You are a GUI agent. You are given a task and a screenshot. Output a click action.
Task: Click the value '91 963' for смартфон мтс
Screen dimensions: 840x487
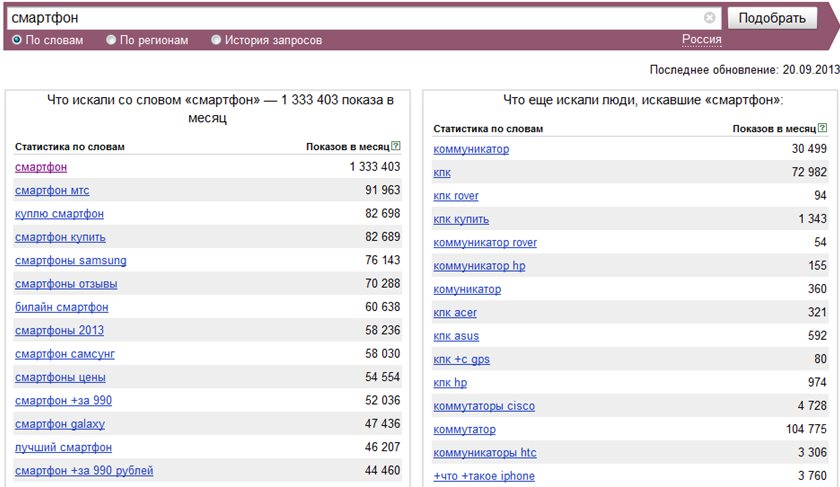(382, 190)
